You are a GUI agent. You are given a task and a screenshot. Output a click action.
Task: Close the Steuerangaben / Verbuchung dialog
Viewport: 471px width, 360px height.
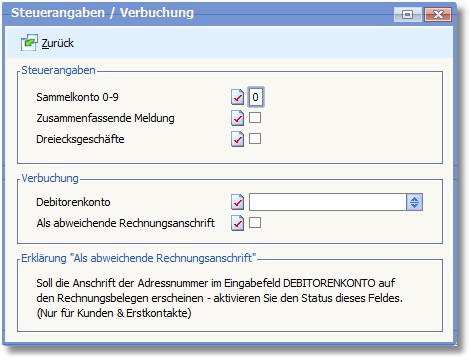[x=438, y=14]
